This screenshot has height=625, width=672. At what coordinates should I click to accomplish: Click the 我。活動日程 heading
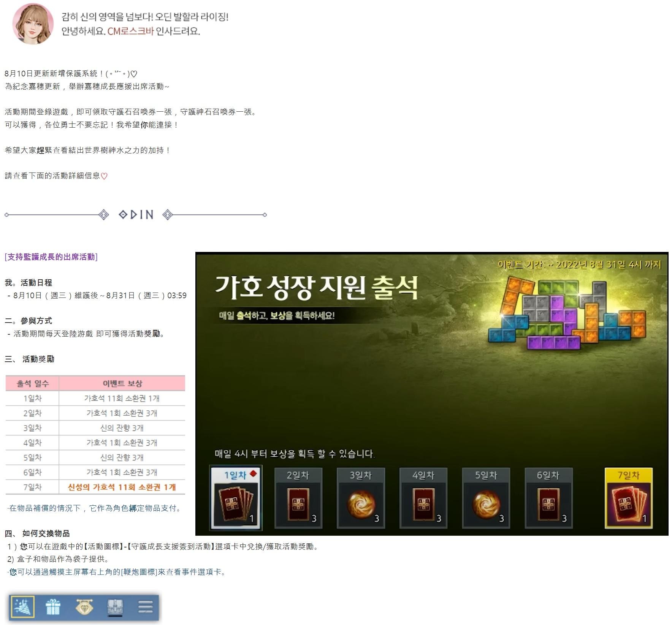(29, 283)
